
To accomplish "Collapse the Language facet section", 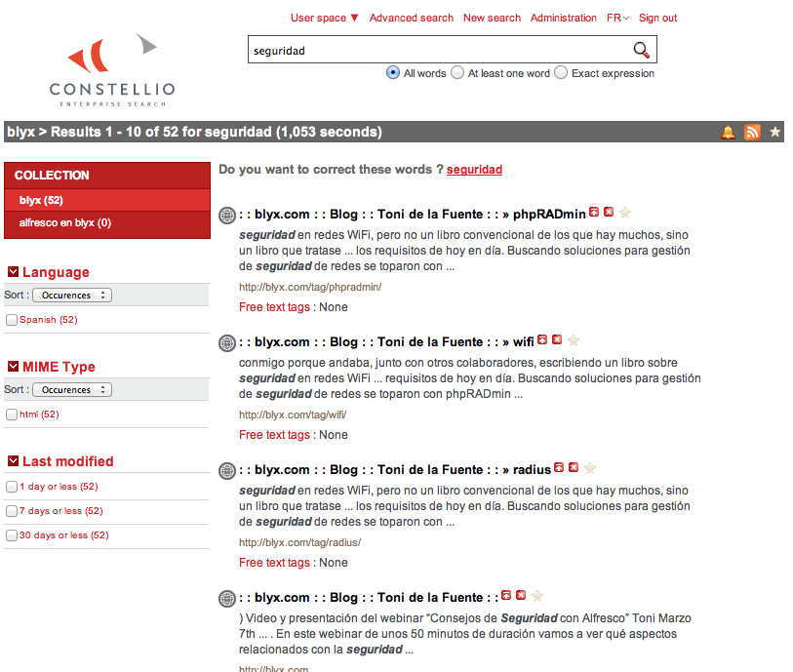I will [x=13, y=272].
